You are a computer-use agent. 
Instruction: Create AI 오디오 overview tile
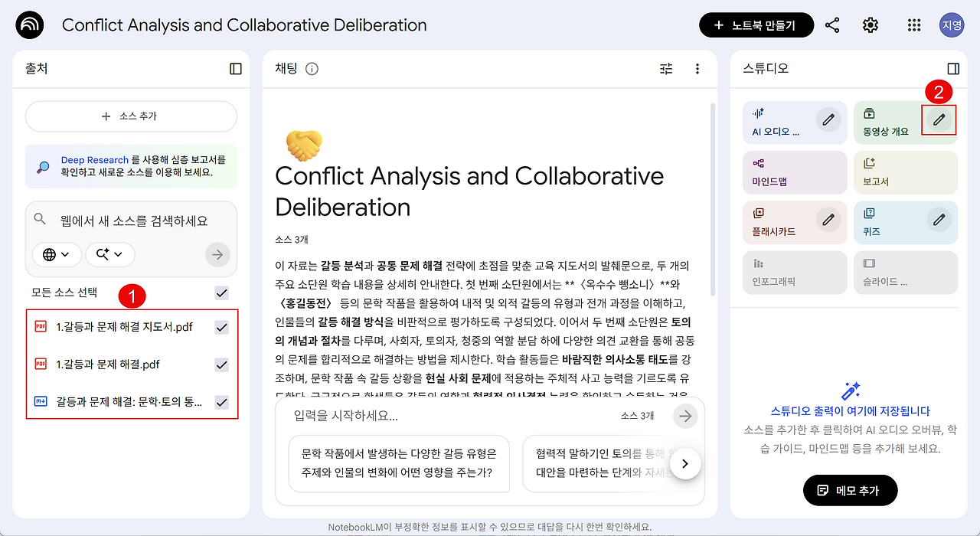pyautogui.click(x=795, y=123)
